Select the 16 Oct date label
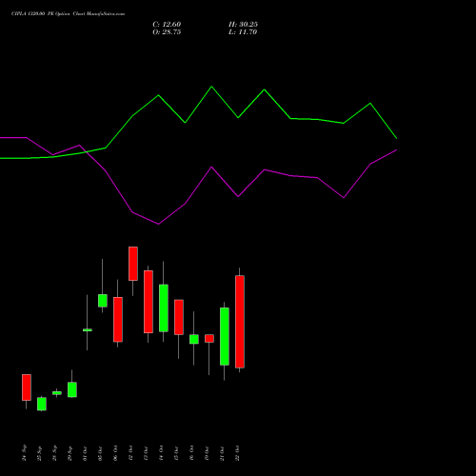This screenshot has height=476, width=476. click(x=192, y=453)
